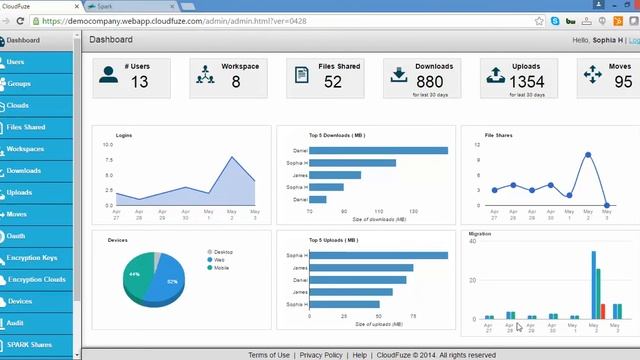The height and width of the screenshot is (360, 640).
Task: Click the top Sophia H uploads bar
Action: tap(378, 256)
